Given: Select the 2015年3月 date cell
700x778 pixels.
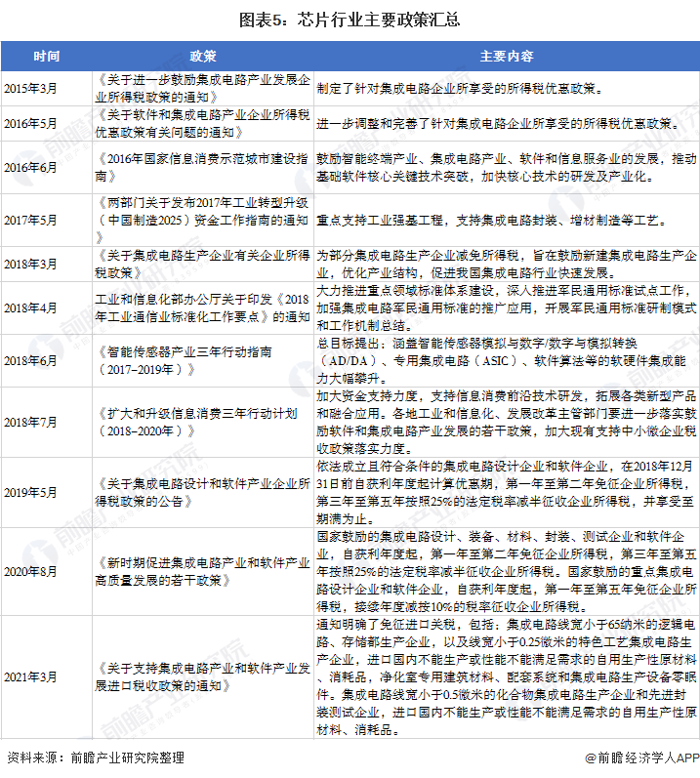Looking at the screenshot, I should coord(31,89).
